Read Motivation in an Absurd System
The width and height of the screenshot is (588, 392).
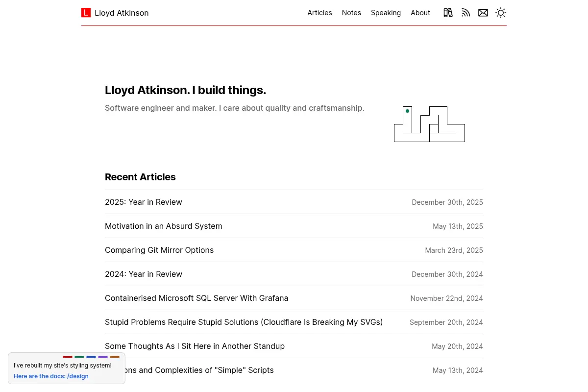(x=164, y=226)
